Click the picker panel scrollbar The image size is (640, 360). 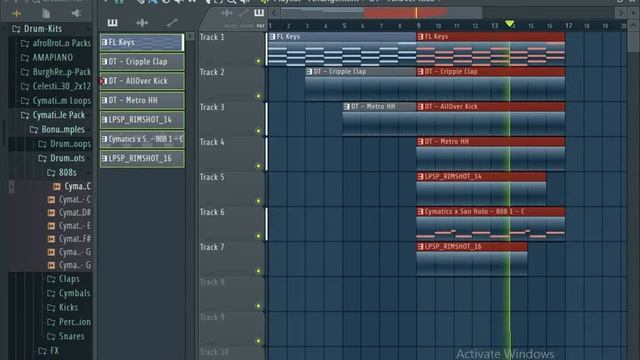click(191, 37)
